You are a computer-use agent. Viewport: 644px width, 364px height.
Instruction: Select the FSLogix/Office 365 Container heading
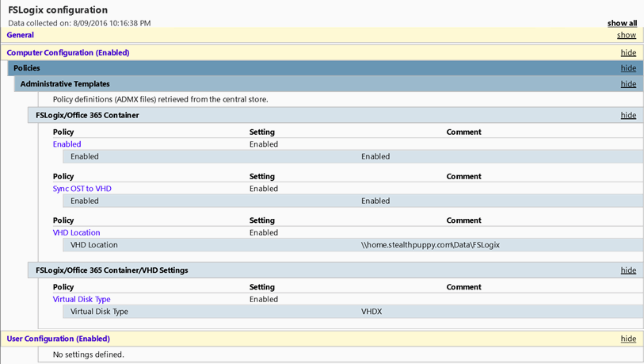point(87,115)
